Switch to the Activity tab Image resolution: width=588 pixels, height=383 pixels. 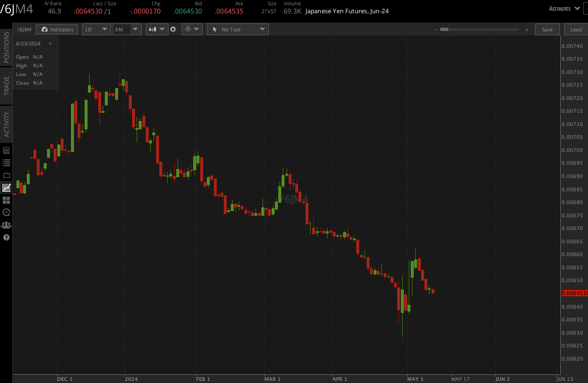tap(6, 124)
